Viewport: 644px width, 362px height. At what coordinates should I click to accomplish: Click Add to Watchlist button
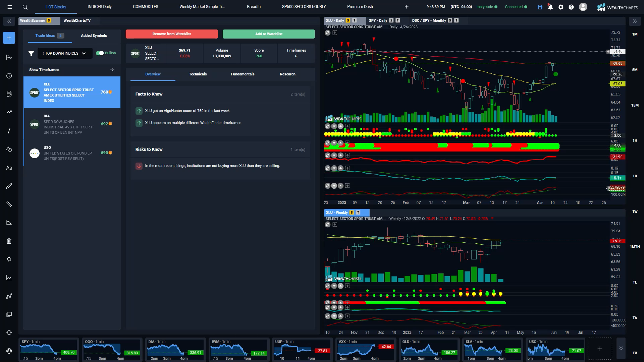(269, 34)
